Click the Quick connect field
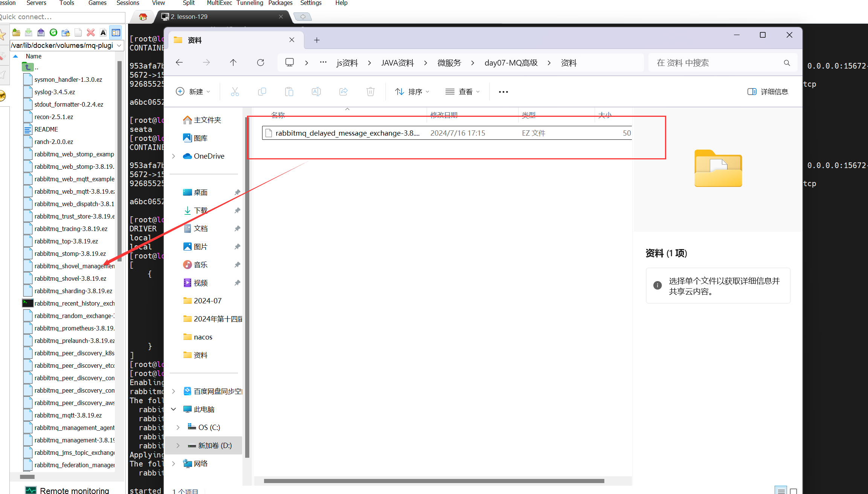The height and width of the screenshot is (494, 868). pyautogui.click(x=62, y=17)
